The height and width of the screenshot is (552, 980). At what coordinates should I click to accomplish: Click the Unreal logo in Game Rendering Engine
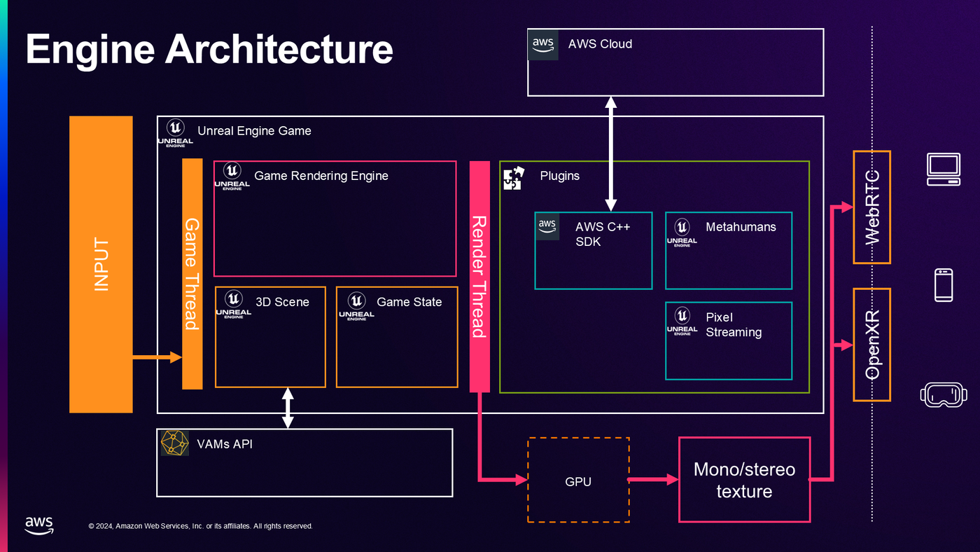coord(232,177)
